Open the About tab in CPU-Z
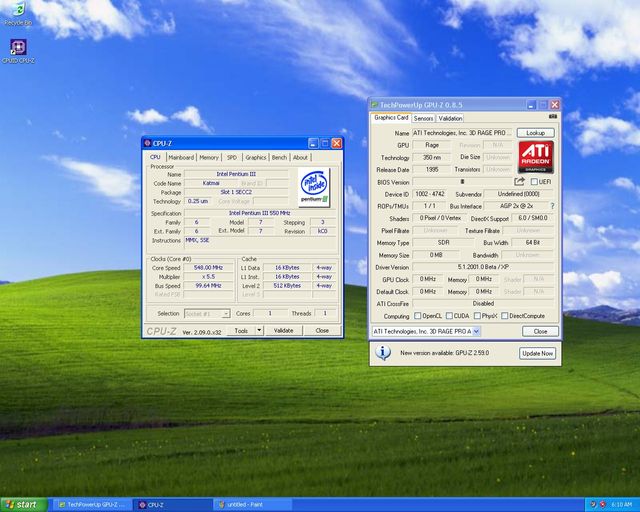The image size is (640, 512). pos(300,158)
